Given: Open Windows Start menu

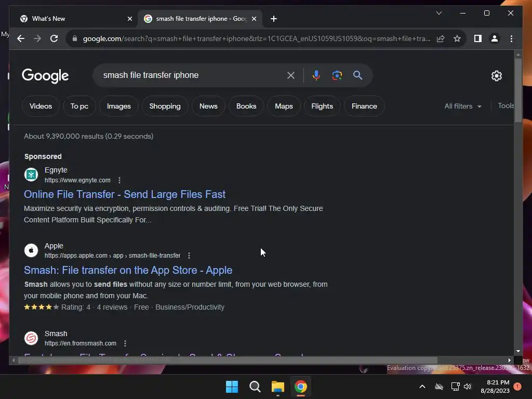Looking at the screenshot, I should coord(232,387).
